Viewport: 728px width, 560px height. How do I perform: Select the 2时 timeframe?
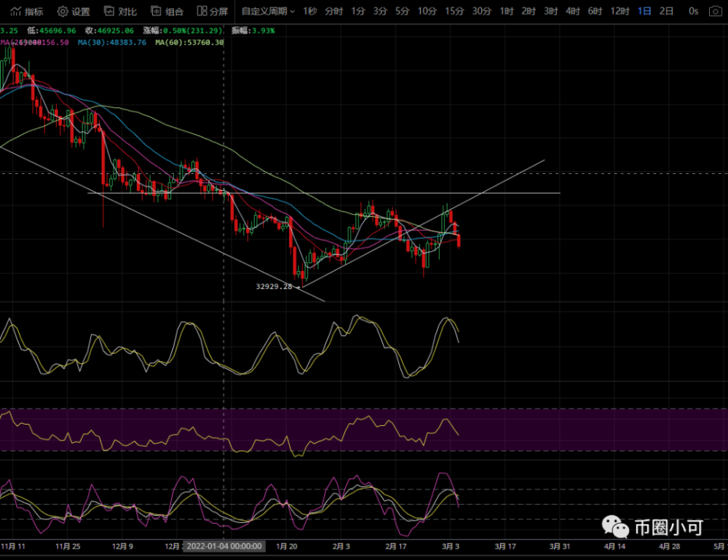(x=529, y=11)
